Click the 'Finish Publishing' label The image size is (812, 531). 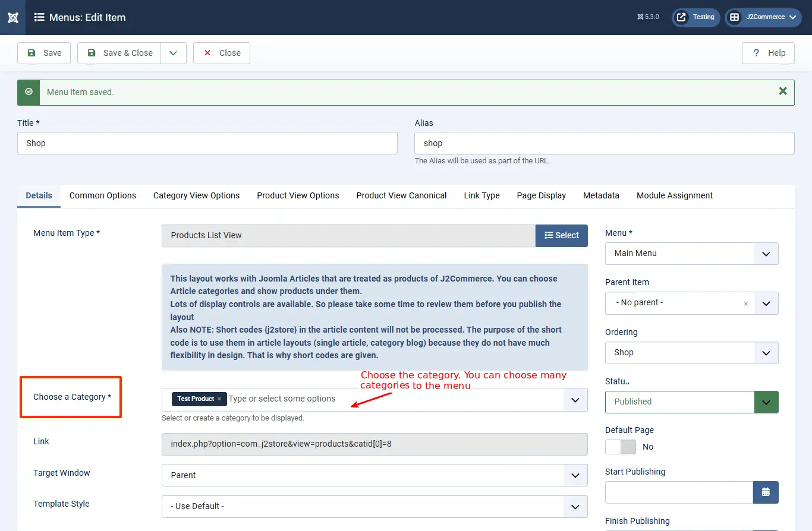click(637, 521)
